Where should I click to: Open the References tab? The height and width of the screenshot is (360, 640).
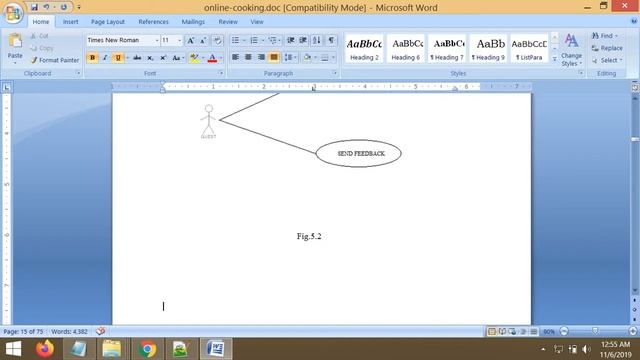[x=153, y=22]
